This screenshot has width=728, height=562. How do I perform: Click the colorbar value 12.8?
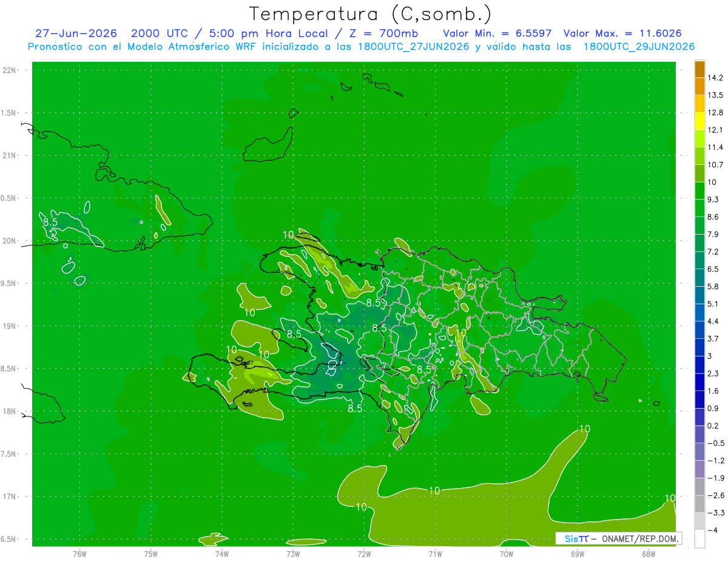(x=715, y=113)
